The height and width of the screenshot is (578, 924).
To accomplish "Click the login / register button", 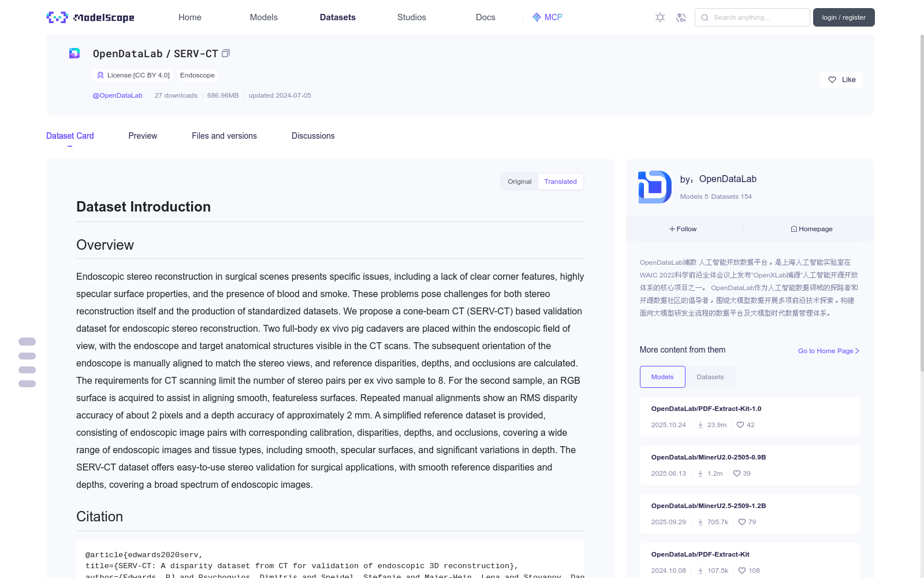I will point(844,17).
